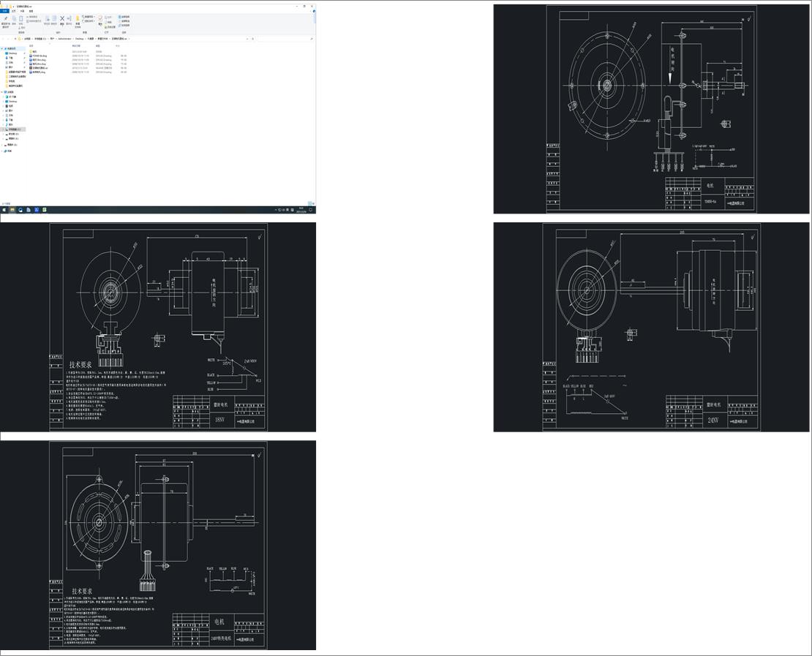Click the green app icon on taskbar
The width and height of the screenshot is (812, 656).
(45, 210)
